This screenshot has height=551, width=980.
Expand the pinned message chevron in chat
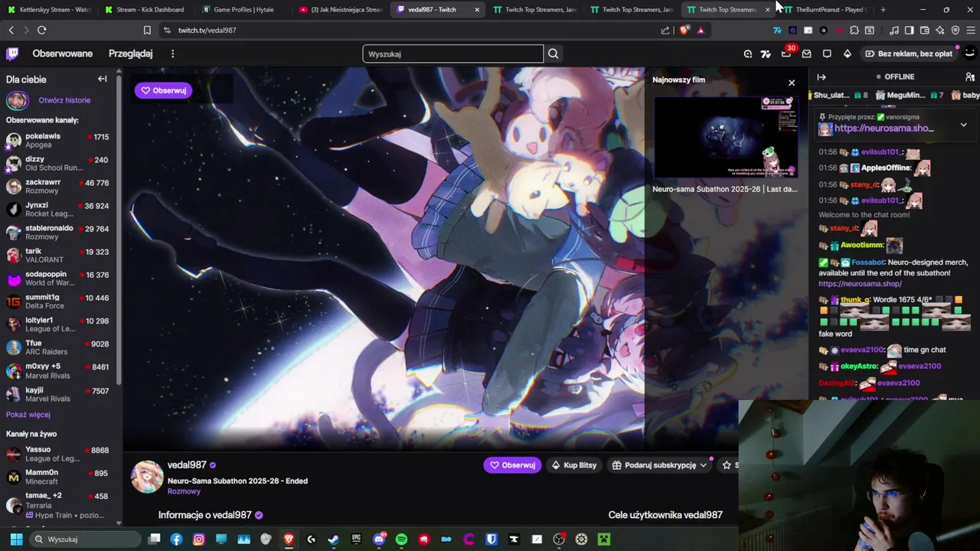(x=963, y=124)
